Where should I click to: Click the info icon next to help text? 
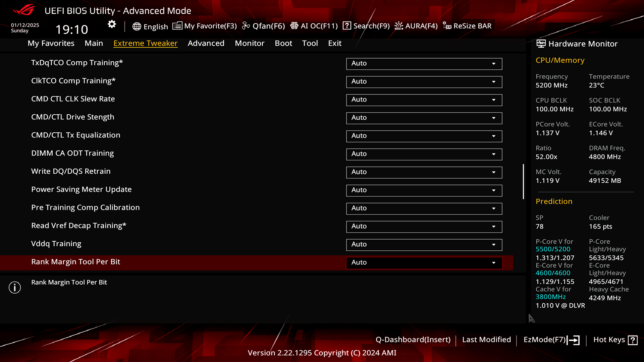click(15, 287)
